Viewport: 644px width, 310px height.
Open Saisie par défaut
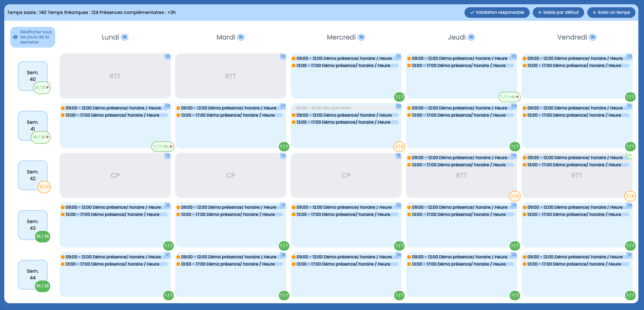click(x=558, y=12)
